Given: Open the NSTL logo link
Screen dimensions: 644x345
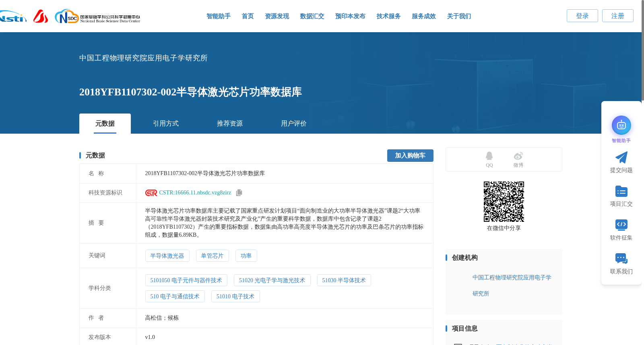Looking at the screenshot, I should [x=13, y=17].
